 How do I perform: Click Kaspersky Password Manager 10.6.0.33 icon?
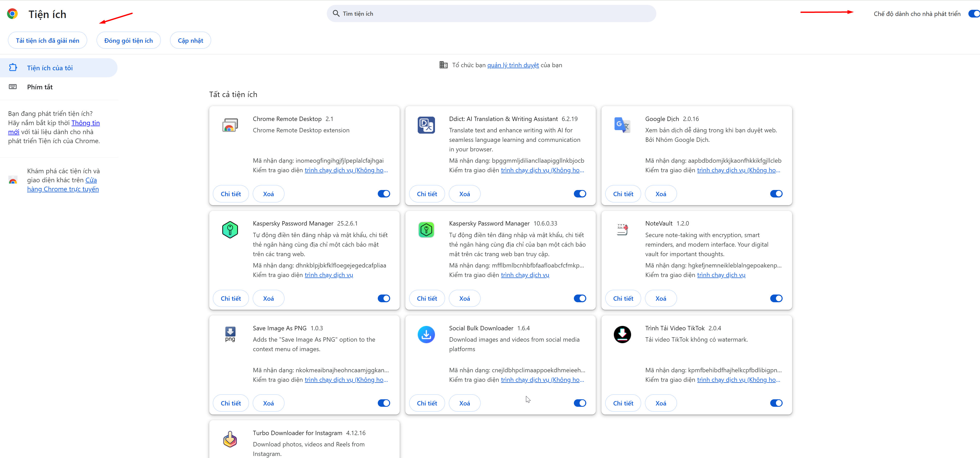[x=426, y=230]
